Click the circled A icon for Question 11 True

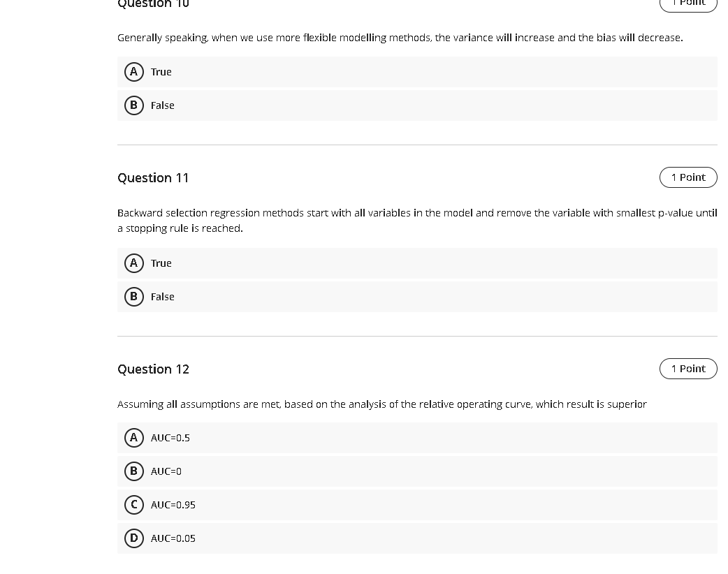coord(133,263)
